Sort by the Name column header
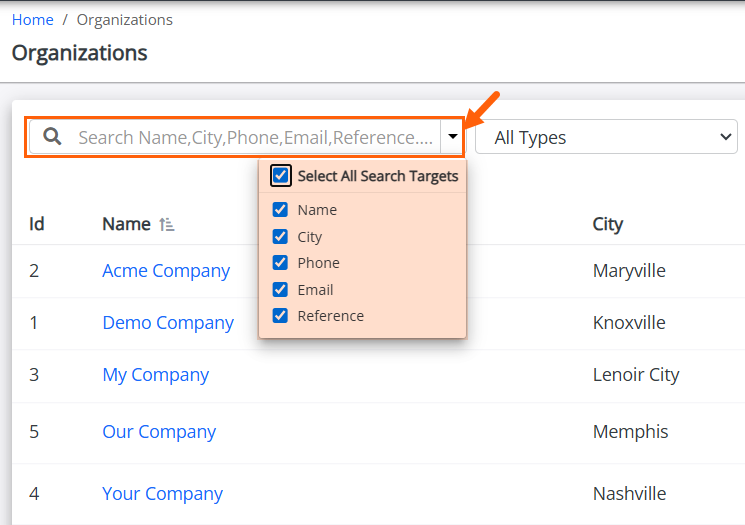The width and height of the screenshot is (745, 525). [126, 224]
